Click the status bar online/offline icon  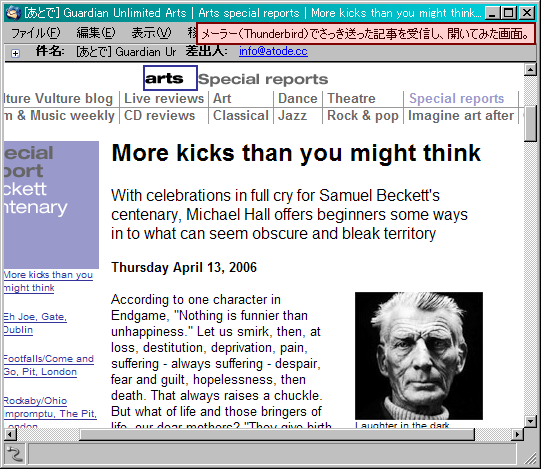click(x=14, y=454)
